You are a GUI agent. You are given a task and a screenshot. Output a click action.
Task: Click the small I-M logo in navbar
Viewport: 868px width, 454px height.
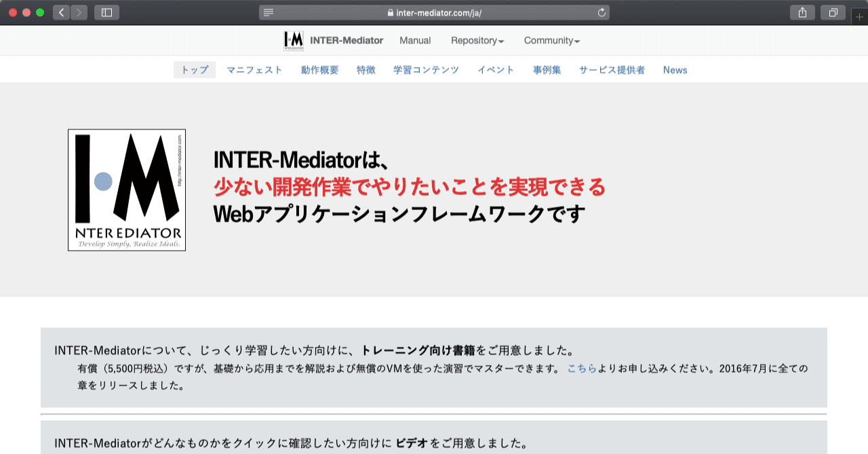pos(294,41)
